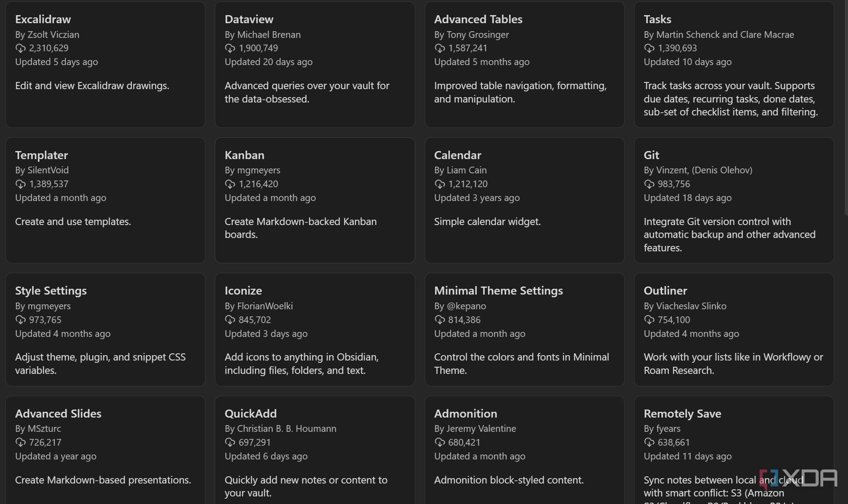Click the download icon on Advanced Slides card
The width and height of the screenshot is (848, 504).
pyautogui.click(x=20, y=443)
